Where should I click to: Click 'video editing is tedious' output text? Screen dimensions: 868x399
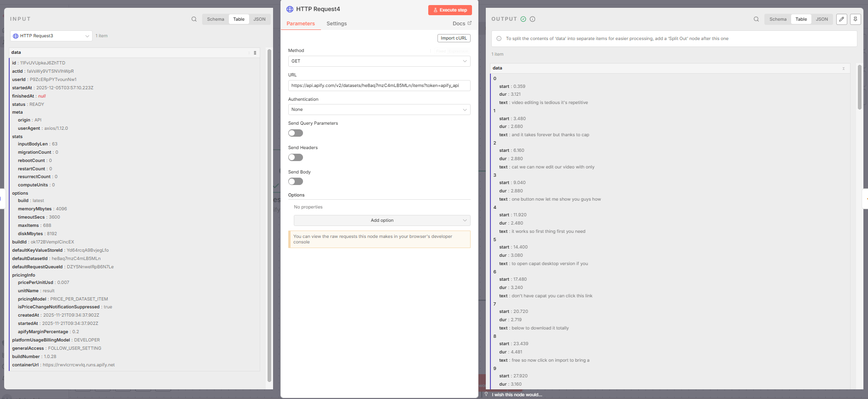click(x=550, y=103)
